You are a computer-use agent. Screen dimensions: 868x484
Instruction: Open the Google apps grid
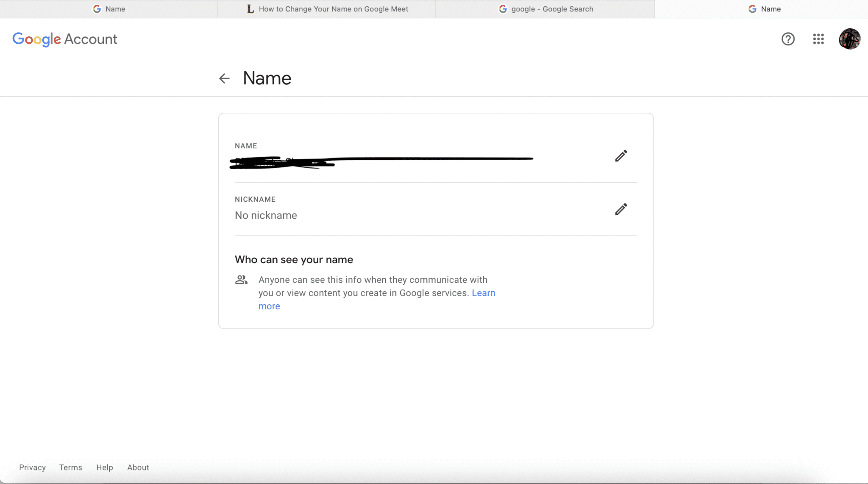(x=818, y=39)
